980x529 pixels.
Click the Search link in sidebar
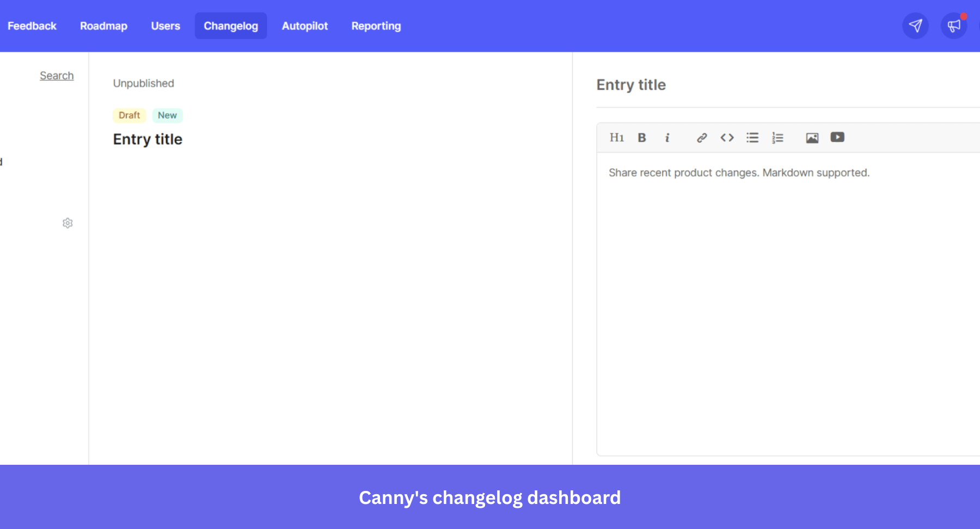[57, 76]
